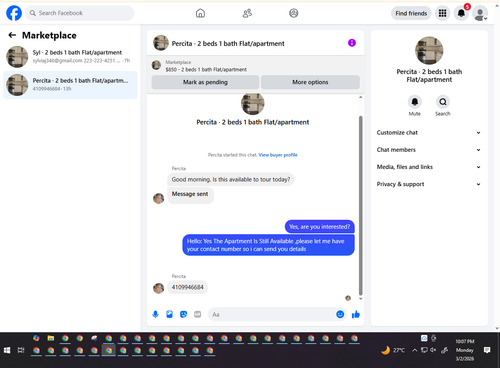Viewport: 500px width, 368px height.
Task: Click the 'Yes, are you interested?' message bubble
Action: click(320, 227)
